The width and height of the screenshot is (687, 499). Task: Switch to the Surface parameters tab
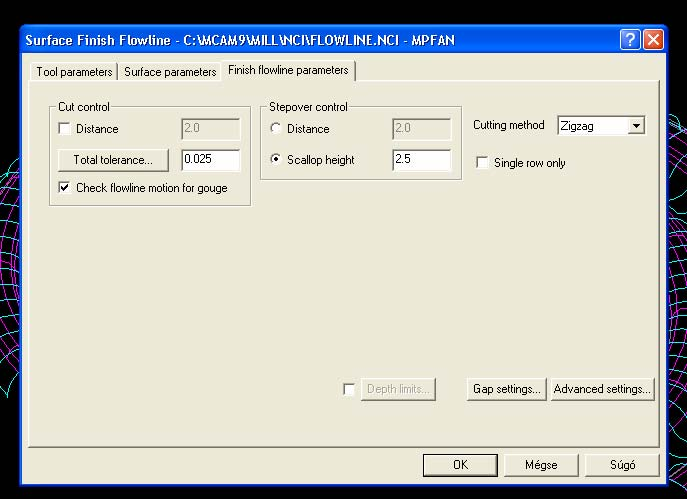(170, 72)
